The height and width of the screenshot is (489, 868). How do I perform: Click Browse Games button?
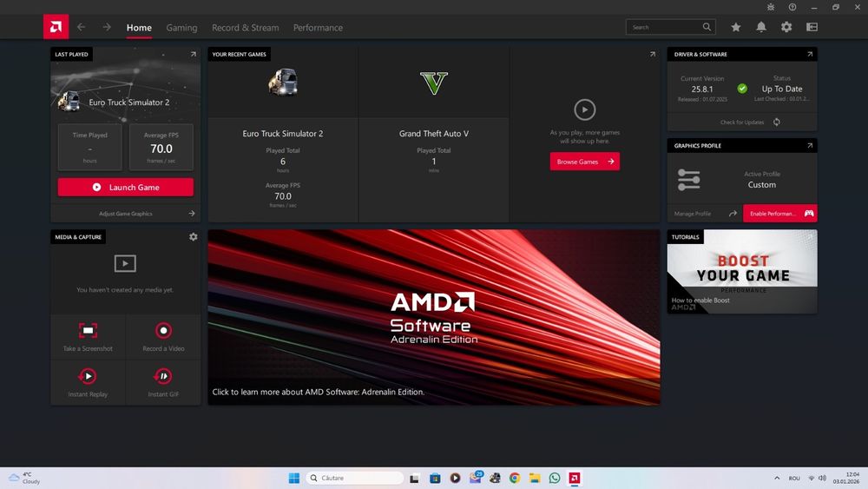[x=584, y=162]
